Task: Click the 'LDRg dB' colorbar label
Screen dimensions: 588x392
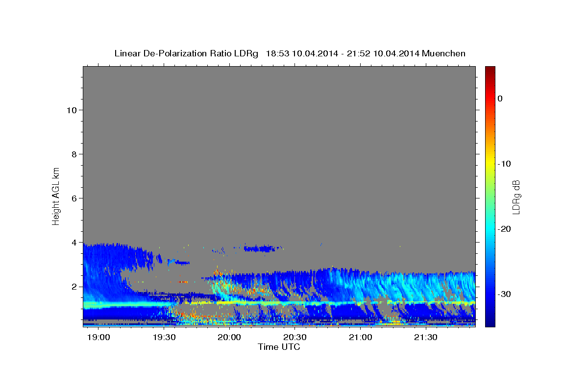Action: [x=515, y=196]
